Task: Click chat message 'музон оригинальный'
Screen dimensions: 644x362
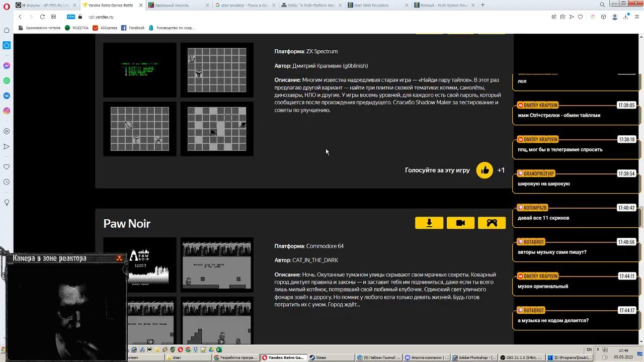Action: (x=543, y=286)
